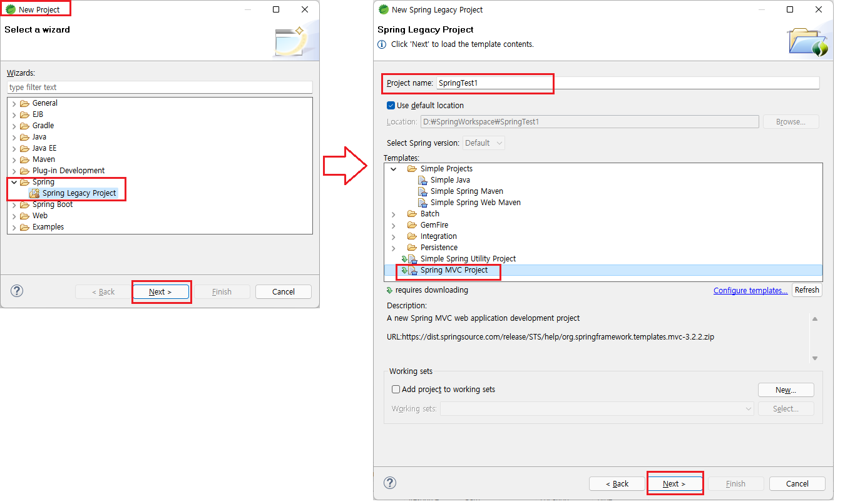
Task: Expand the Persistence template group
Action: click(393, 248)
